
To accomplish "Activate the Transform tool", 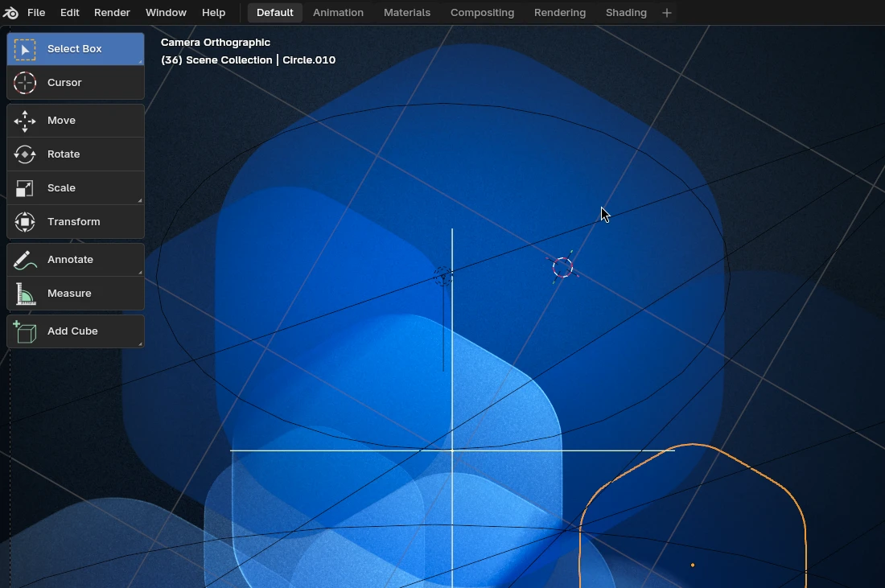I will tap(74, 221).
